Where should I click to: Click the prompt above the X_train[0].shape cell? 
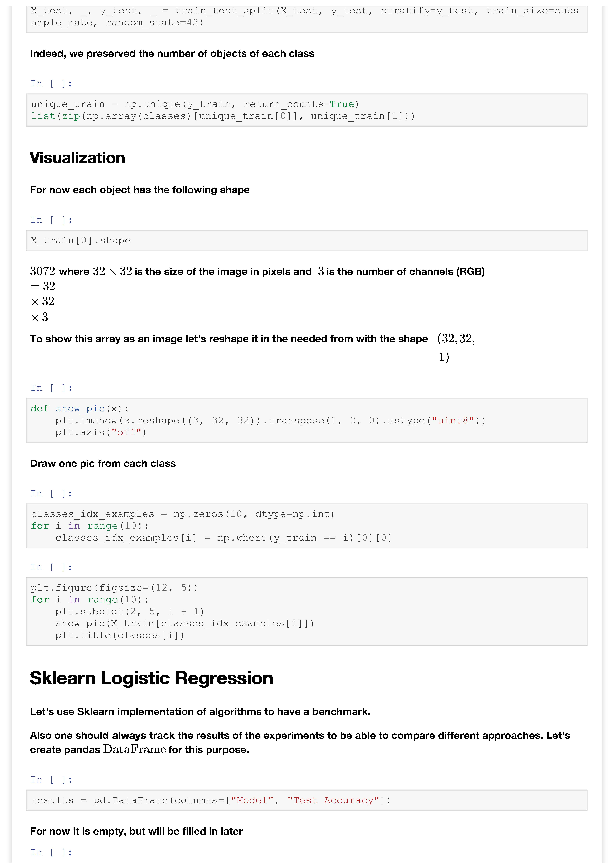[x=51, y=220]
